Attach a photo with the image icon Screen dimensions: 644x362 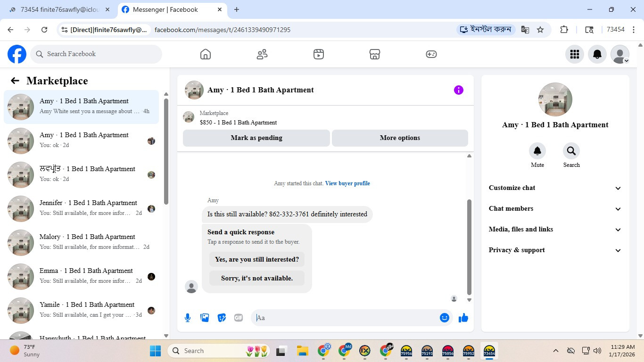click(x=205, y=318)
